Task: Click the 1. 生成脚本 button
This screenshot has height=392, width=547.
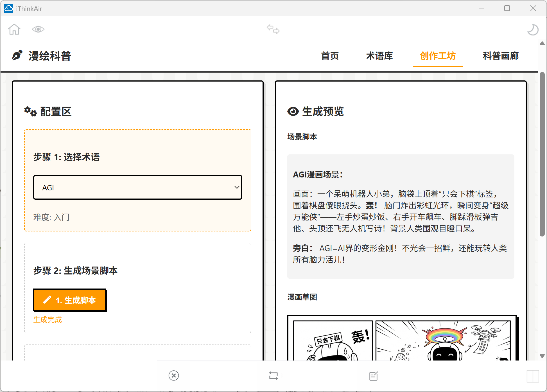Action: tap(70, 300)
